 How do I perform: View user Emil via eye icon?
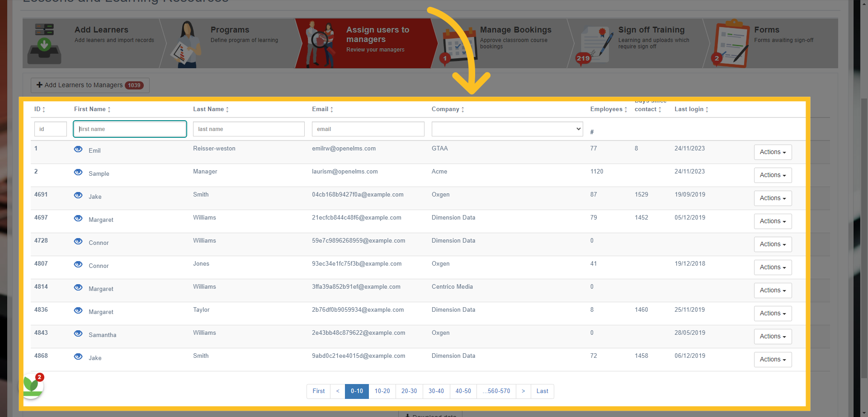tap(78, 149)
